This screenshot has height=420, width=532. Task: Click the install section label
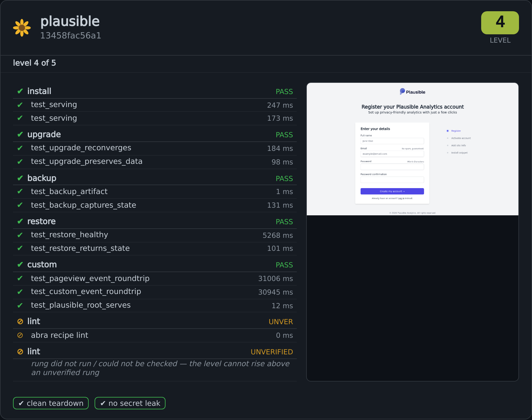[x=39, y=91]
